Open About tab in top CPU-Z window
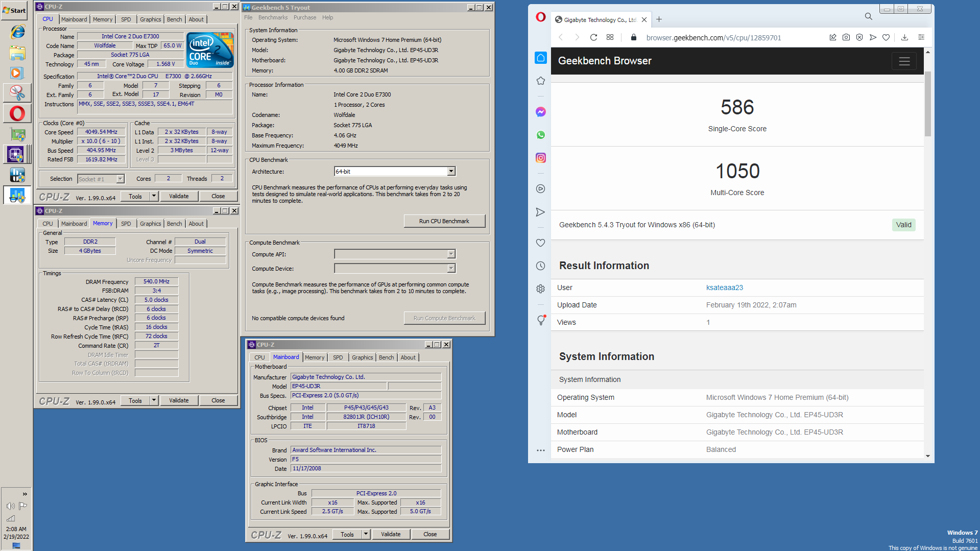Image resolution: width=980 pixels, height=551 pixels. 196,19
